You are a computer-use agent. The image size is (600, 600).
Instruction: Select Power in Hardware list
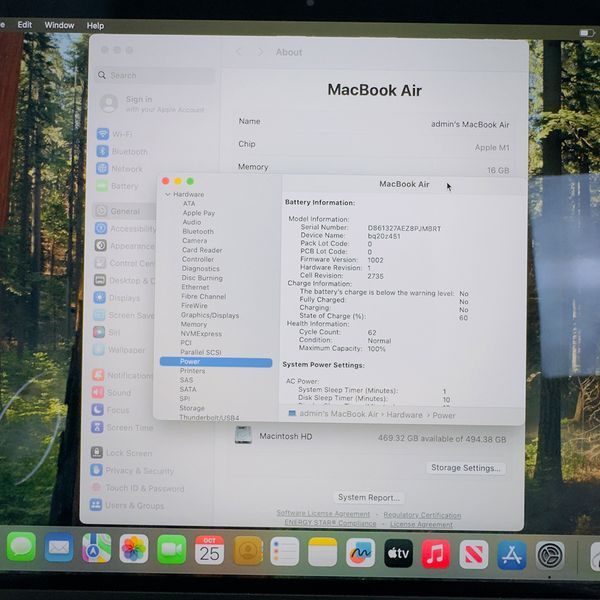tap(216, 362)
